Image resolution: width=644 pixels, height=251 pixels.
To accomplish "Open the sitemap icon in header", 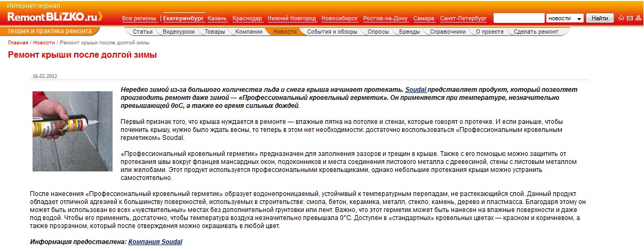I will click(x=638, y=18).
